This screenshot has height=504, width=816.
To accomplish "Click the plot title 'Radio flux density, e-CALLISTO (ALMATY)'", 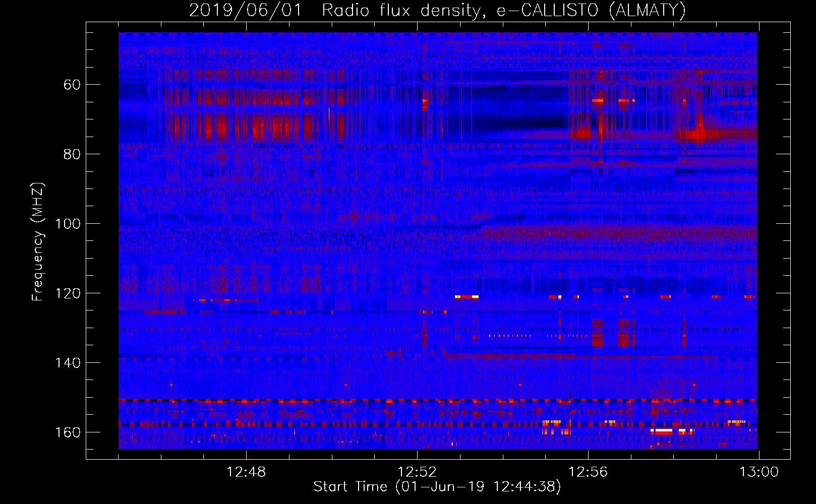I will pos(504,10).
